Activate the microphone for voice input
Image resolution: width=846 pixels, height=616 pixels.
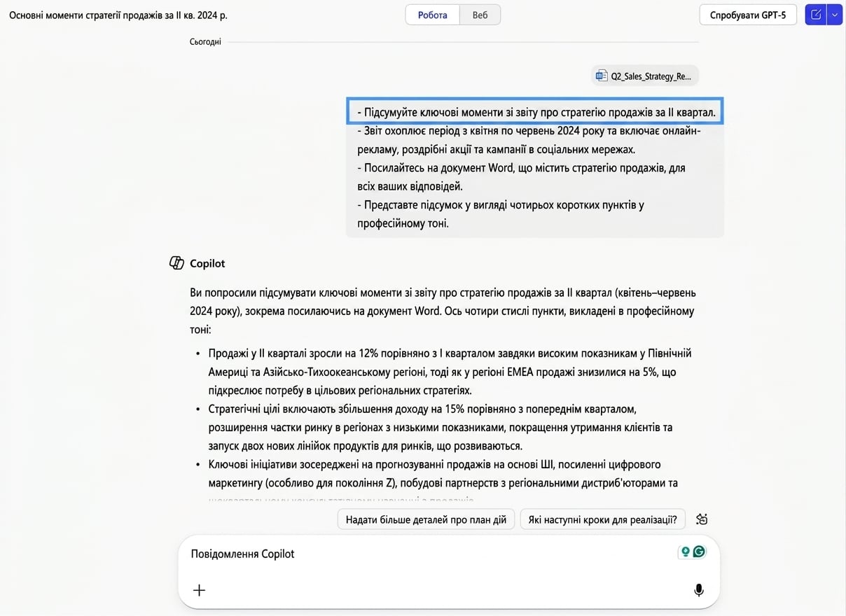pyautogui.click(x=698, y=590)
